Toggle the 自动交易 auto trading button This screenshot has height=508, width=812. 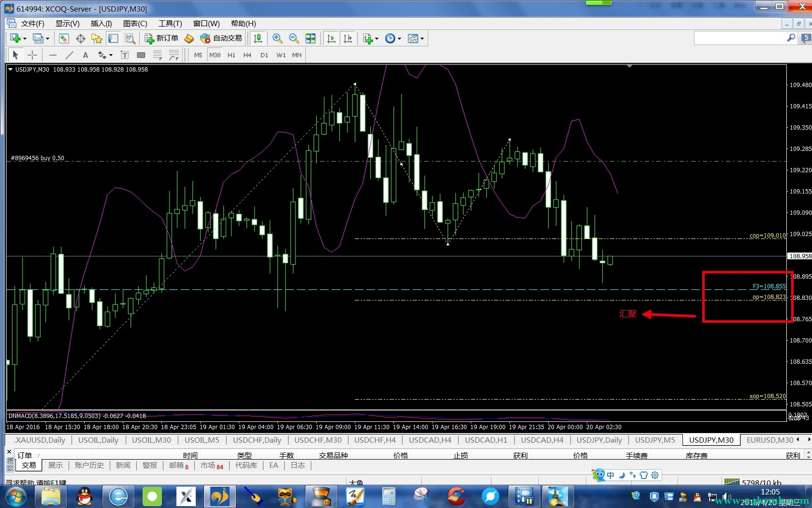pos(221,38)
